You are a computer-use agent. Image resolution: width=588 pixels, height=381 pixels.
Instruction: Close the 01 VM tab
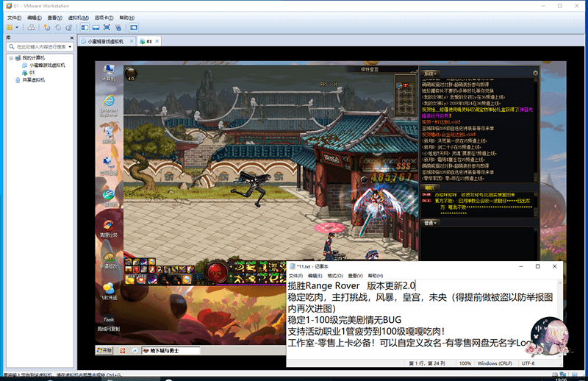point(157,41)
